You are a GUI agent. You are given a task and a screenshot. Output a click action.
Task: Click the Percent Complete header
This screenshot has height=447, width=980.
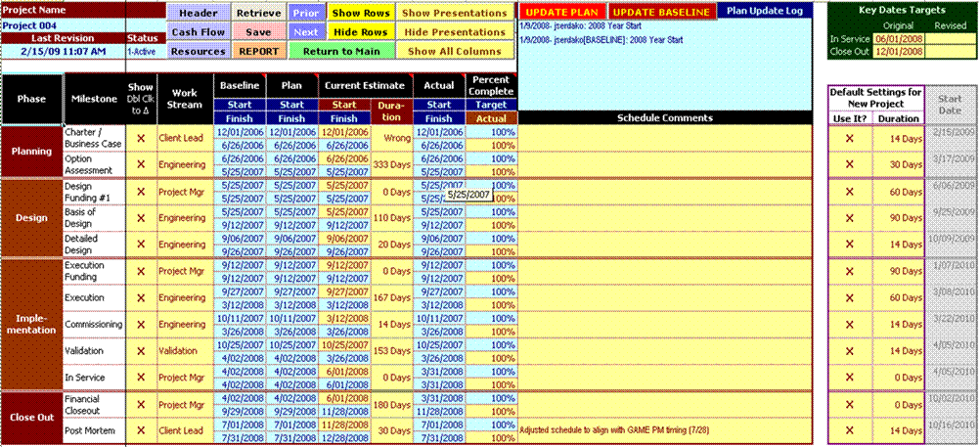click(491, 86)
